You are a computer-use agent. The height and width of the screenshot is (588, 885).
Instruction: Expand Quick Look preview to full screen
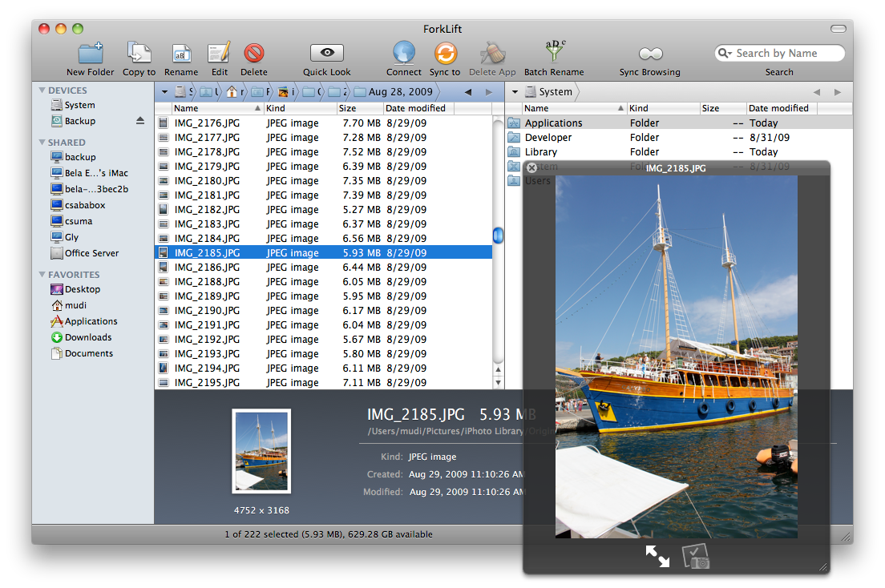point(657,557)
